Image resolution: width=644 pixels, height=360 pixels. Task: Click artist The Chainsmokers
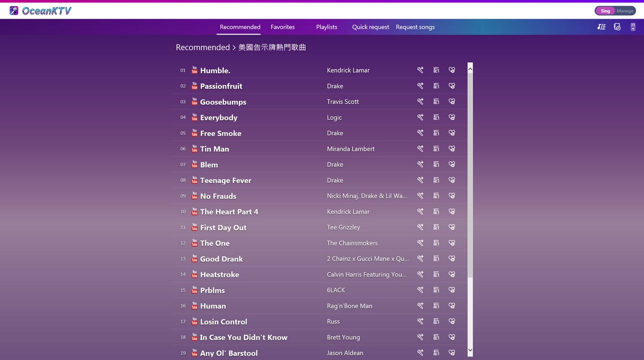click(x=352, y=243)
